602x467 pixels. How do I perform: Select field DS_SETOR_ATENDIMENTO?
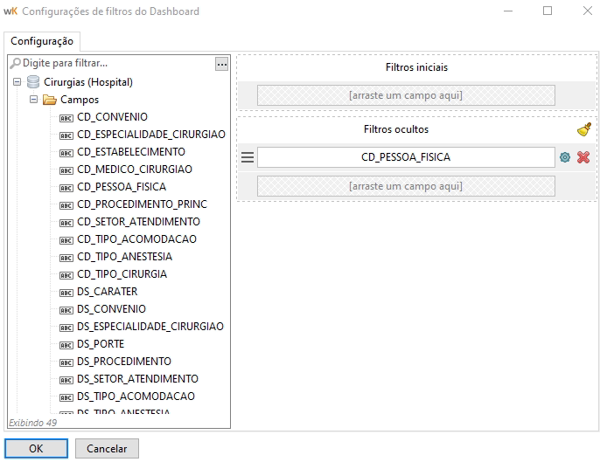138,379
